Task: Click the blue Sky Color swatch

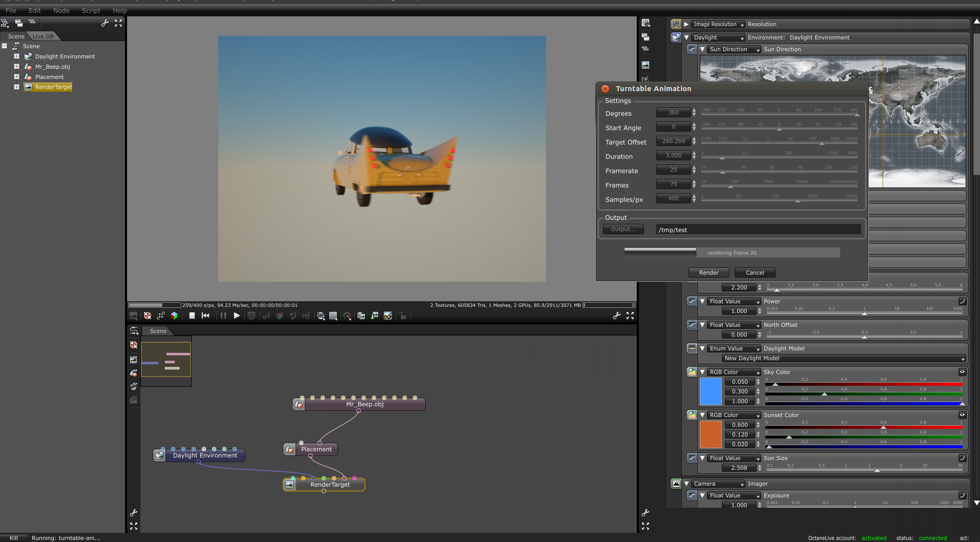Action: click(x=711, y=391)
